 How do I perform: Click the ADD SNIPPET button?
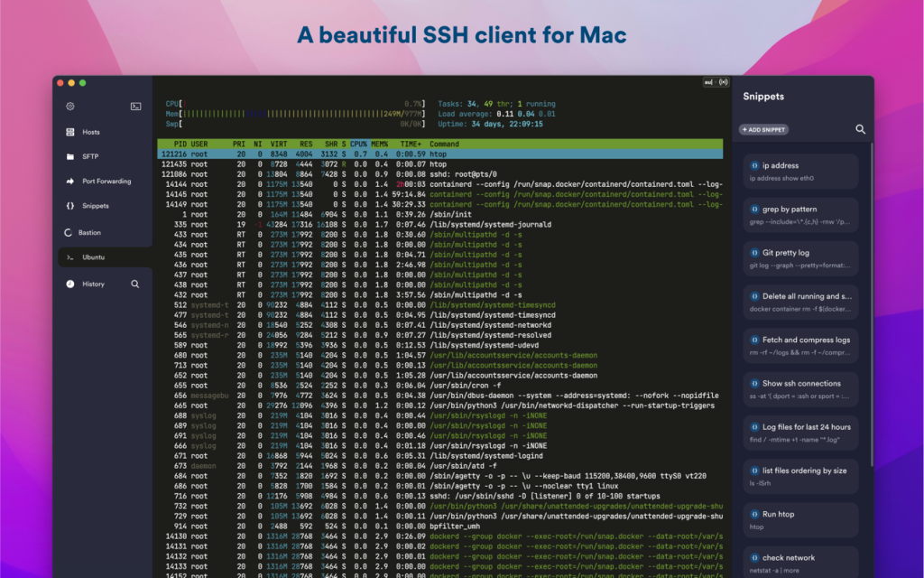pyautogui.click(x=763, y=129)
